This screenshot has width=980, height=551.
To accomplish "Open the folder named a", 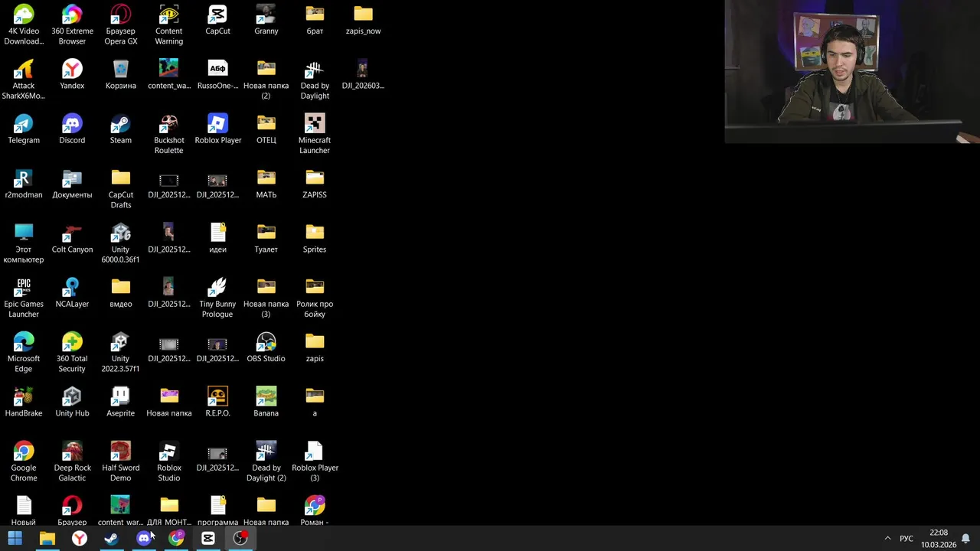I will [x=315, y=402].
